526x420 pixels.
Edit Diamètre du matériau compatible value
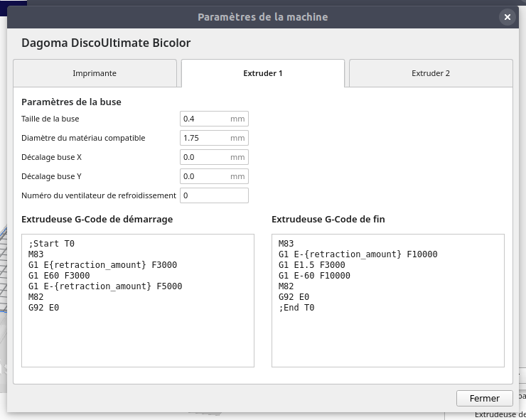click(214, 138)
